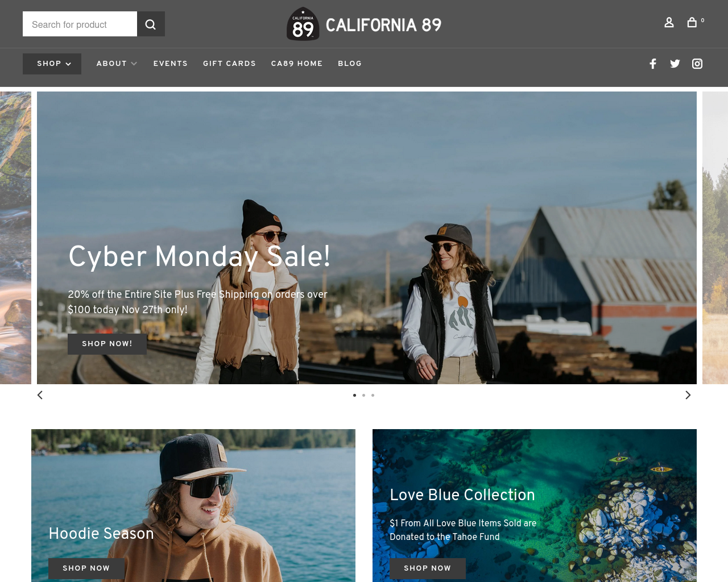Select the third carousel dot
Viewport: 728px width, 582px height.
click(x=373, y=395)
